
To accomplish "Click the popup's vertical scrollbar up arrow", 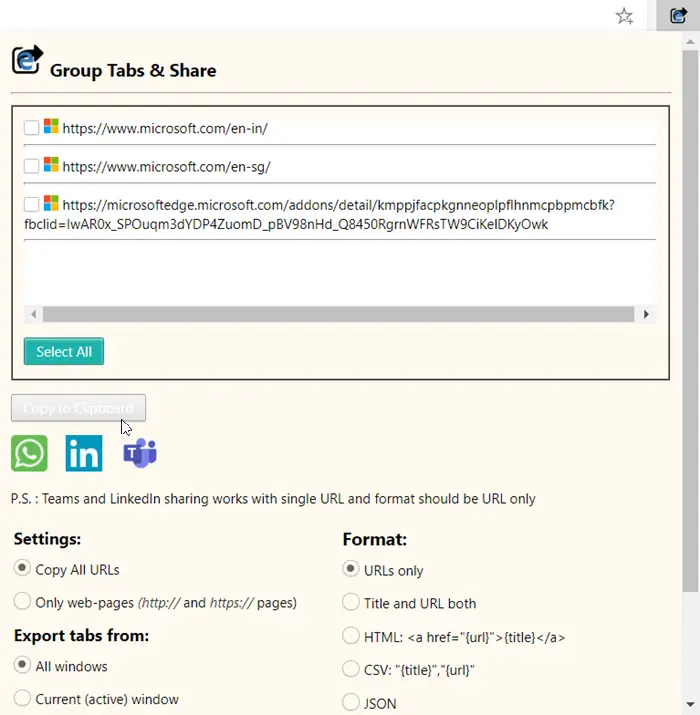I will click(x=690, y=41).
